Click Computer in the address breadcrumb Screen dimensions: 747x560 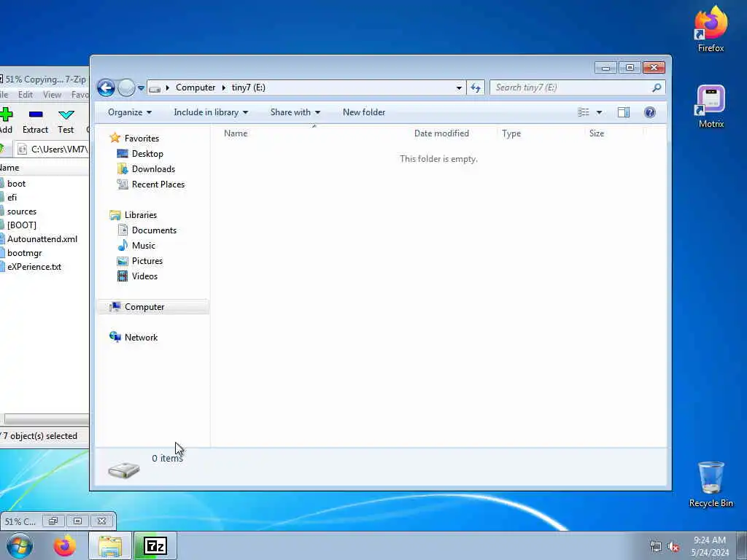pos(196,87)
